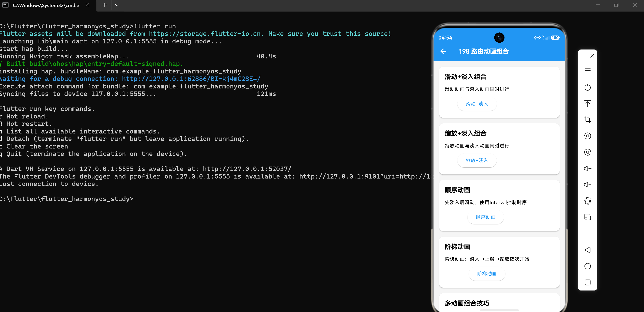Close the cmd.exe terminal tab

pyautogui.click(x=87, y=5)
